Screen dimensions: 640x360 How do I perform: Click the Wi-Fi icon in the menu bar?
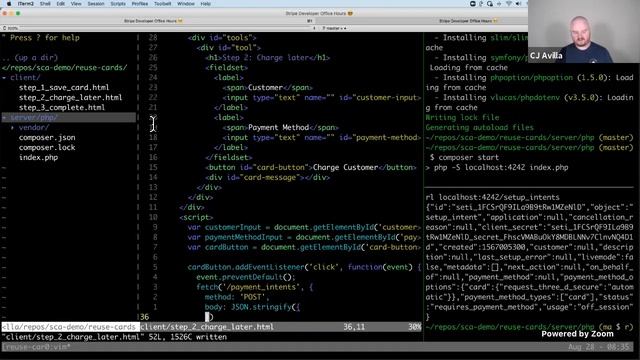[509, 4]
